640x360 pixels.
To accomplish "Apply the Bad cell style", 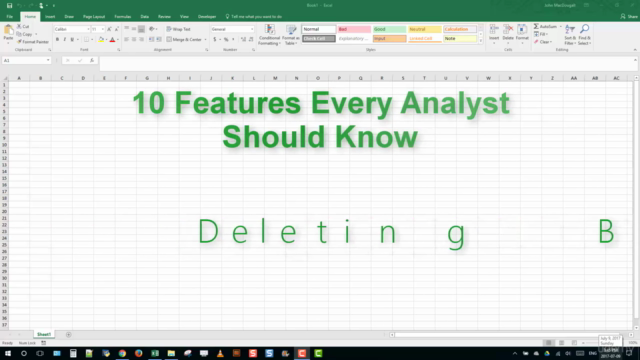I will [x=354, y=29].
